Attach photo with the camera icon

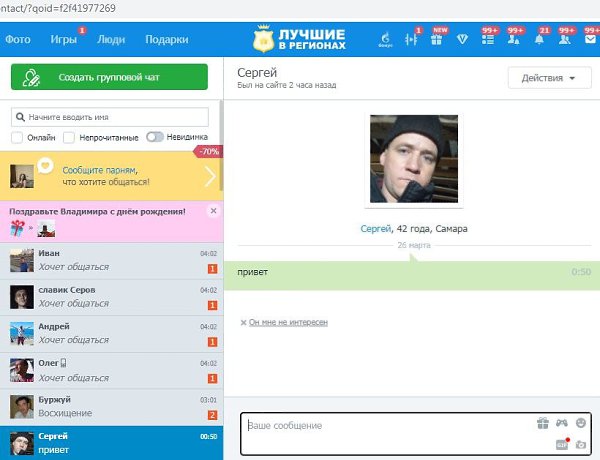(580, 443)
